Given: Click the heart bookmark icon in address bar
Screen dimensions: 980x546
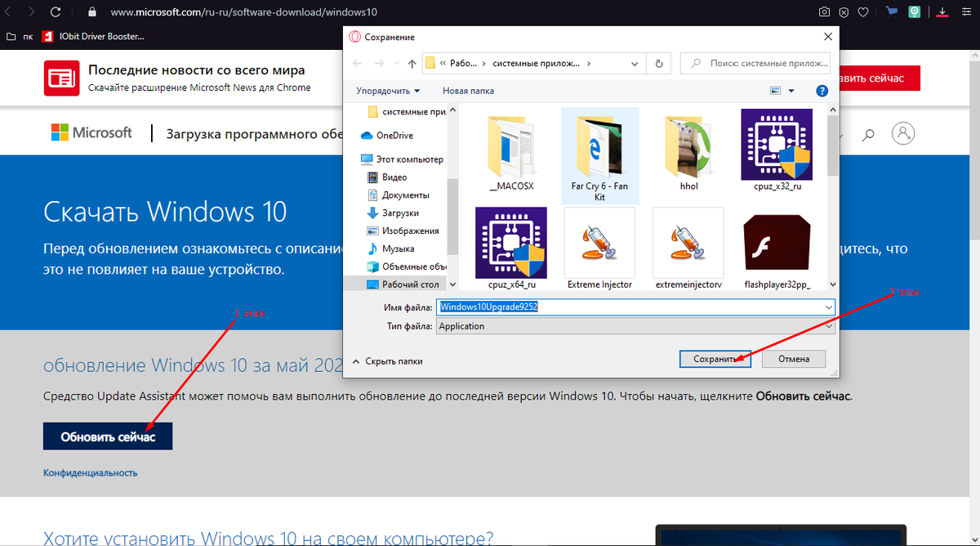Looking at the screenshot, I should tap(863, 12).
